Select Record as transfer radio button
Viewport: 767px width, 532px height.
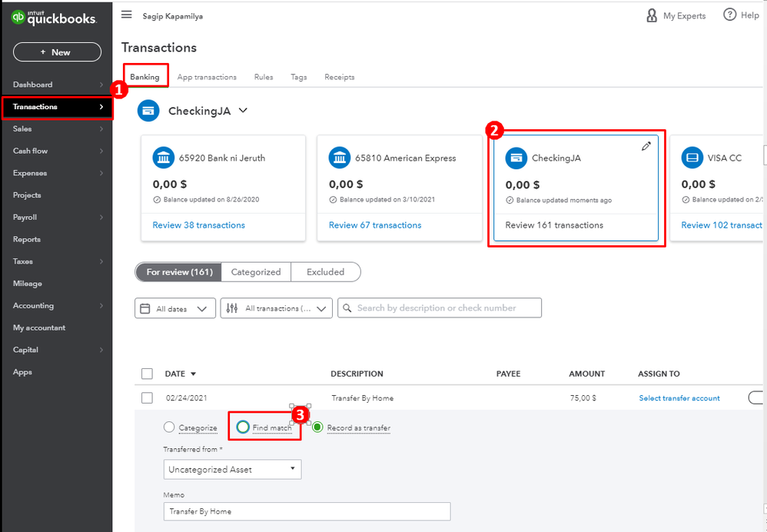click(317, 427)
